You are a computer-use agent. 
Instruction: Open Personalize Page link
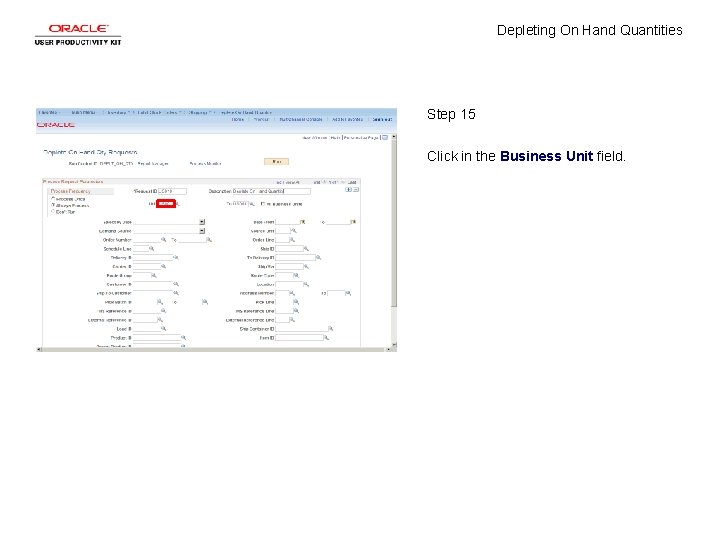pos(361,138)
